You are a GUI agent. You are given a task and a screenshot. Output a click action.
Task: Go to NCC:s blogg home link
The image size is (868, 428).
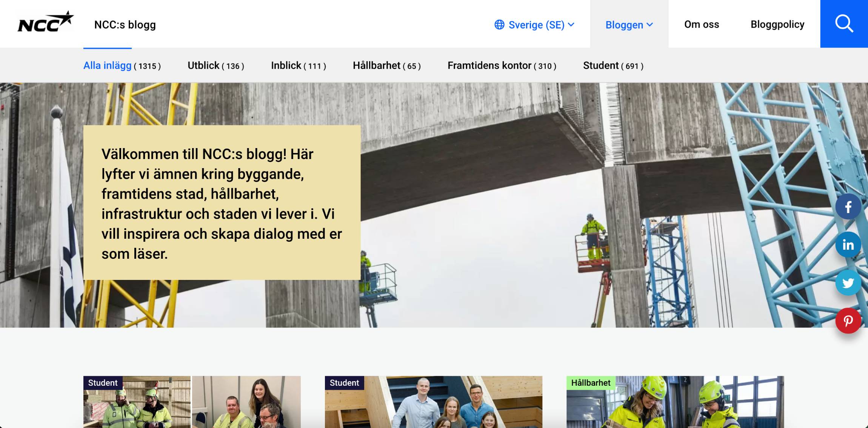pyautogui.click(x=125, y=25)
